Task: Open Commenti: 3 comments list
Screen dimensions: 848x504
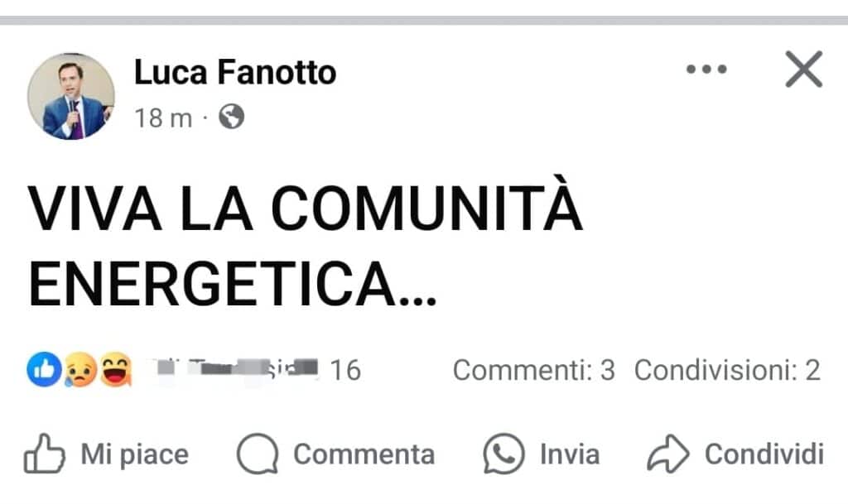Action: tap(534, 371)
